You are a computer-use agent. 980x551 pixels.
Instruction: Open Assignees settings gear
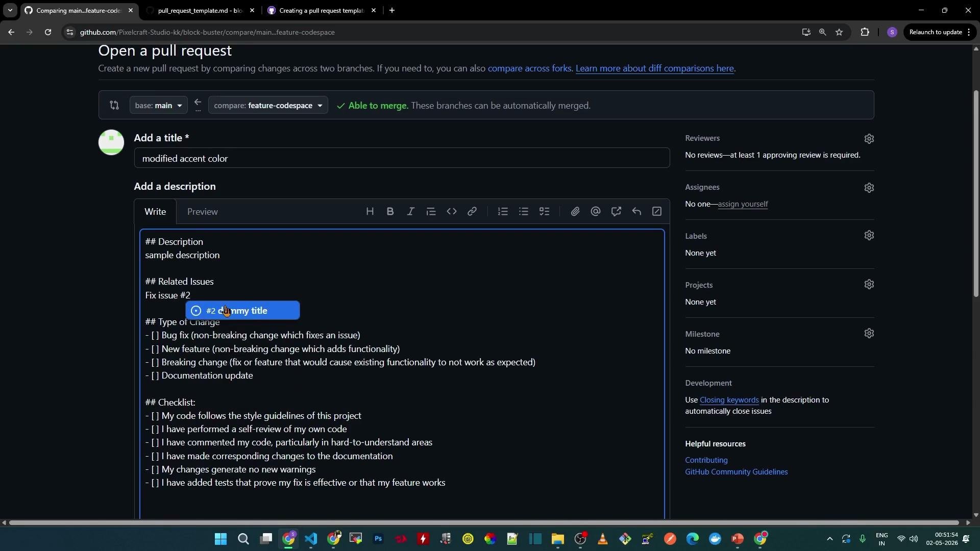point(869,188)
